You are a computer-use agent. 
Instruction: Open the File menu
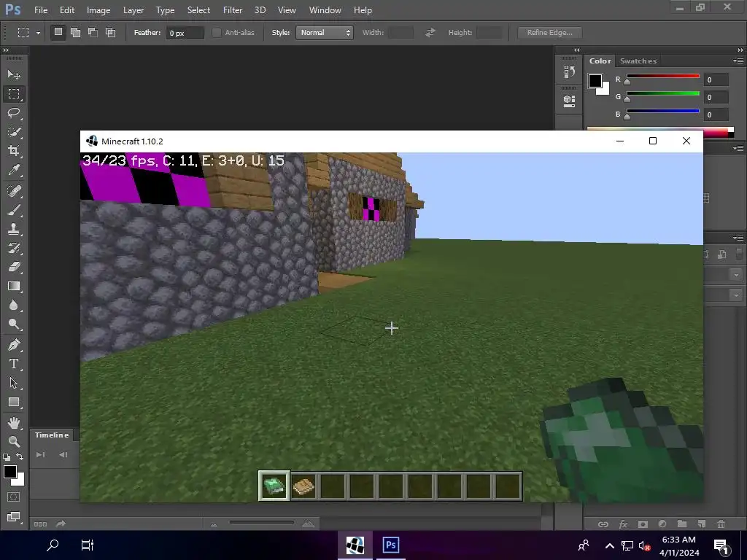[x=41, y=10]
